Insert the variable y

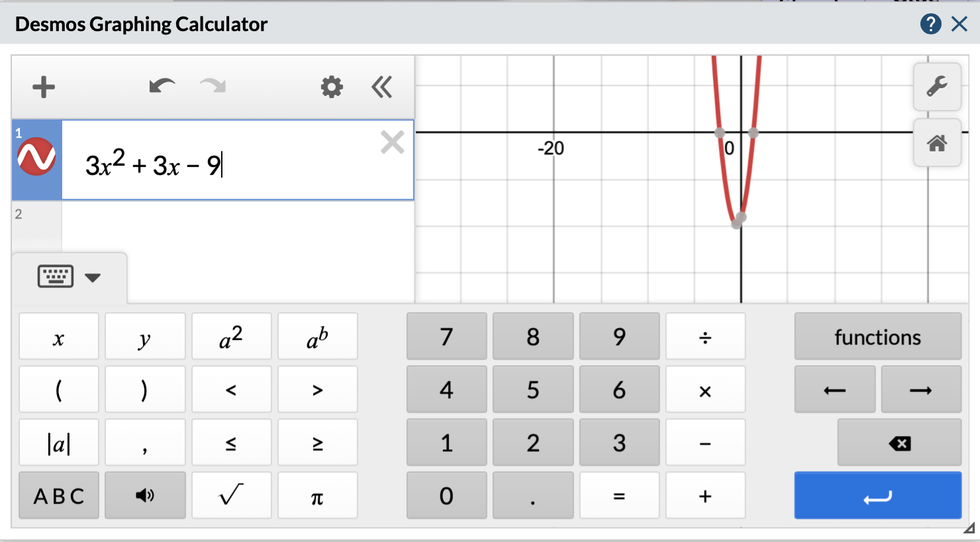point(145,337)
